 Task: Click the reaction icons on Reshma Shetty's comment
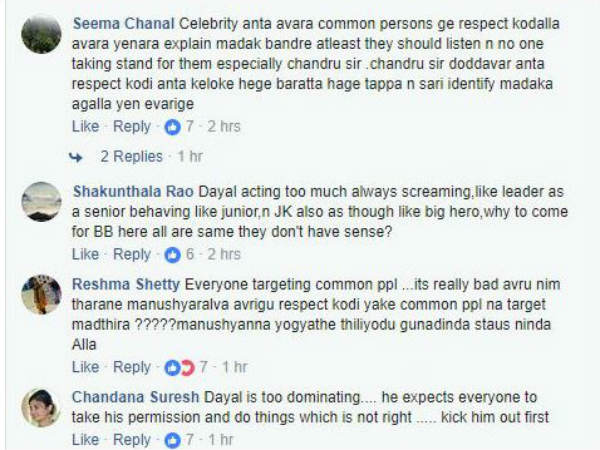pyautogui.click(x=175, y=367)
